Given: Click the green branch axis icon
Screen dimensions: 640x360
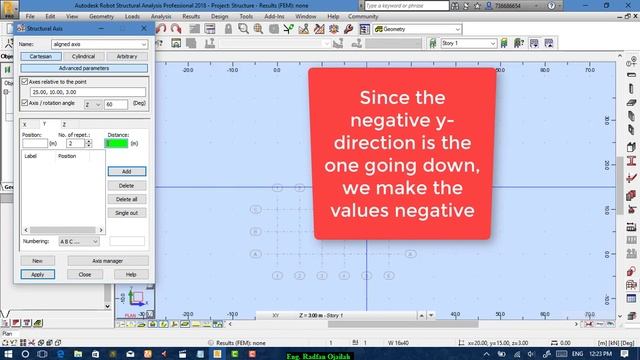Looking at the screenshot, I should [289, 29].
